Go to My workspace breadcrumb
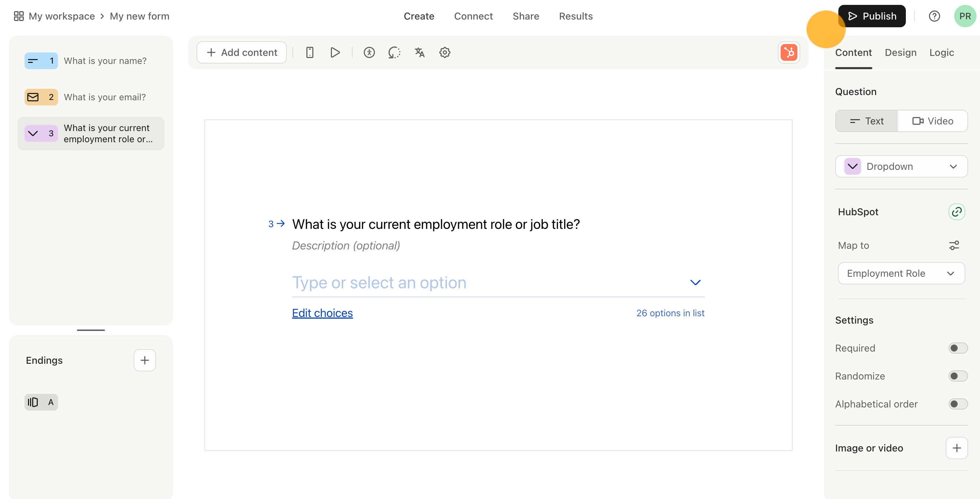Screen dimensions: 980x499 click(62, 16)
